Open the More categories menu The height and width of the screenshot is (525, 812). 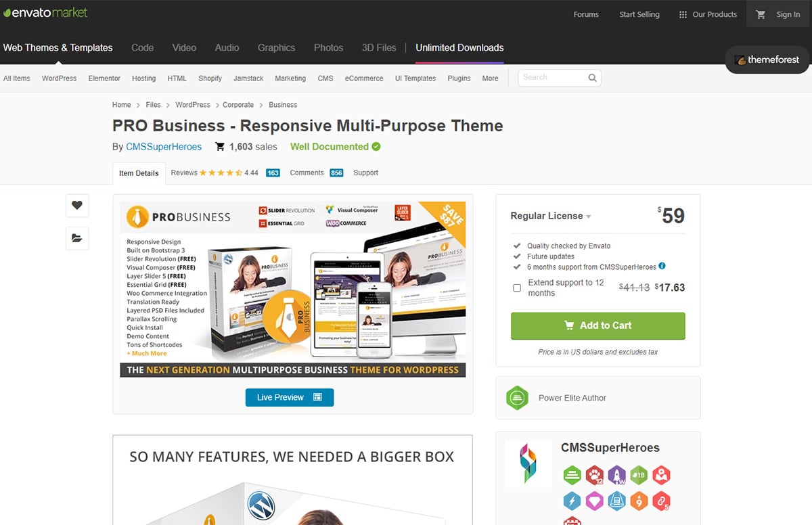490,78
